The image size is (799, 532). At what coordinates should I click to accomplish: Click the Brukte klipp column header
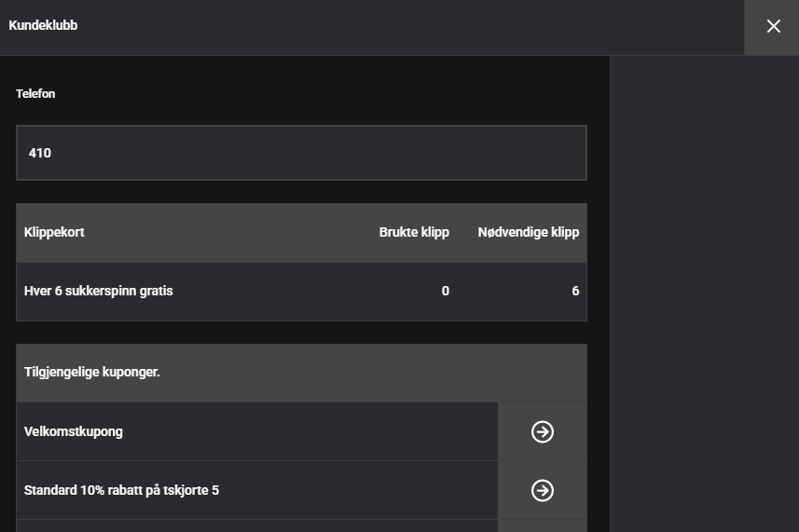click(414, 232)
